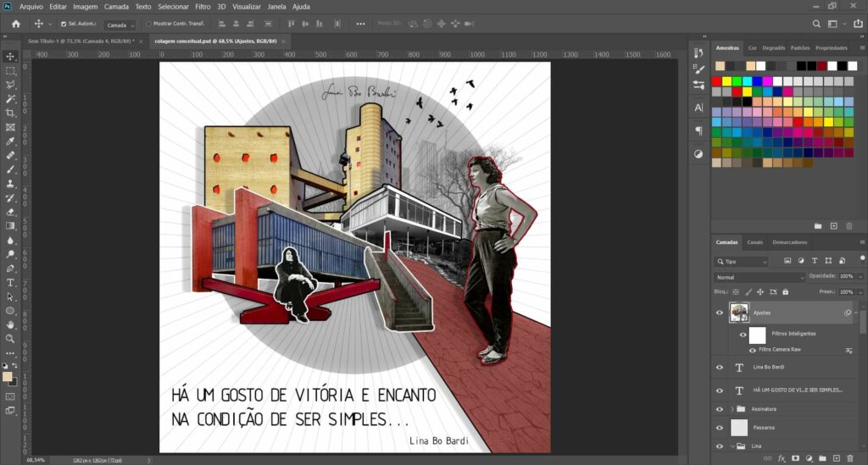Open the Camada menu
Screen dimensions: 868x465
pos(116,7)
